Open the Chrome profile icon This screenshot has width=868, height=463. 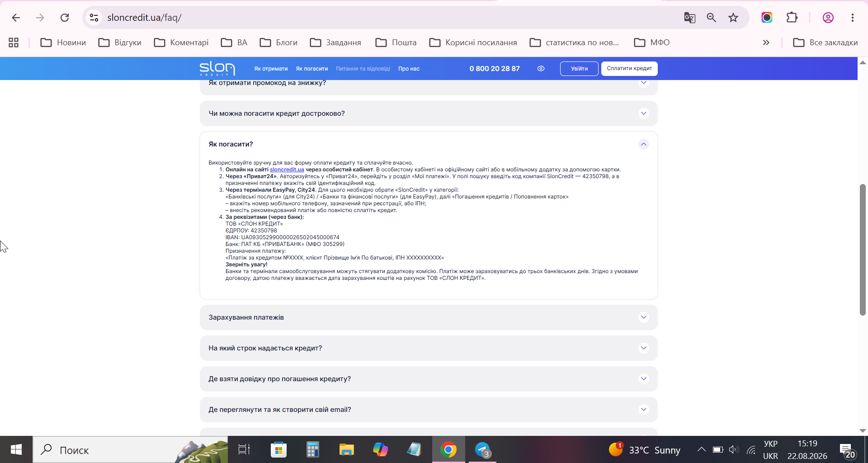pyautogui.click(x=828, y=18)
